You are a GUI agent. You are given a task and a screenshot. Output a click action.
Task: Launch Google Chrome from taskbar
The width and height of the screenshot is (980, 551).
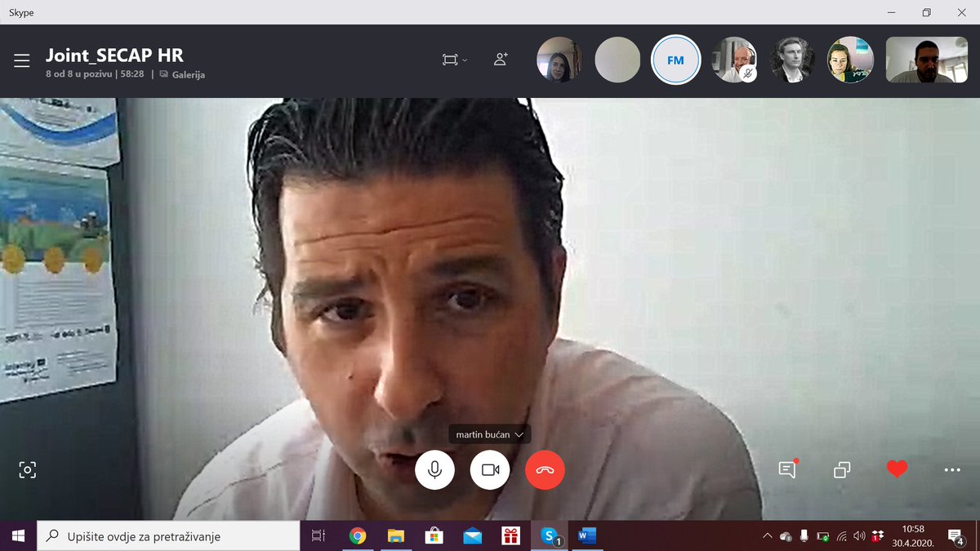pyautogui.click(x=357, y=536)
